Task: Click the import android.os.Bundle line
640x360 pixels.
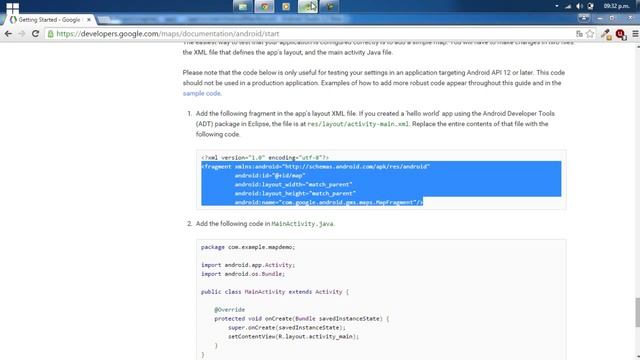Action: [x=243, y=274]
